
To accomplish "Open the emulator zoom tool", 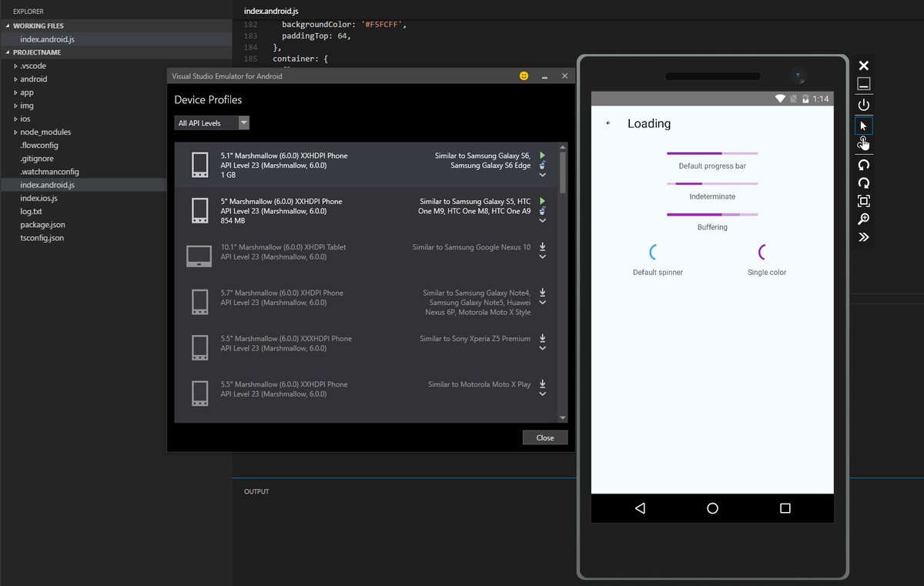I will pos(864,219).
